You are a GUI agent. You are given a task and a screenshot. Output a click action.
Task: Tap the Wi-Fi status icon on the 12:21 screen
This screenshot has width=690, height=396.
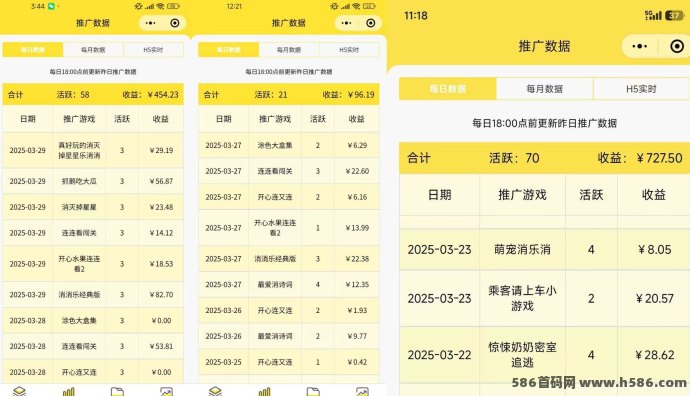pos(356,6)
